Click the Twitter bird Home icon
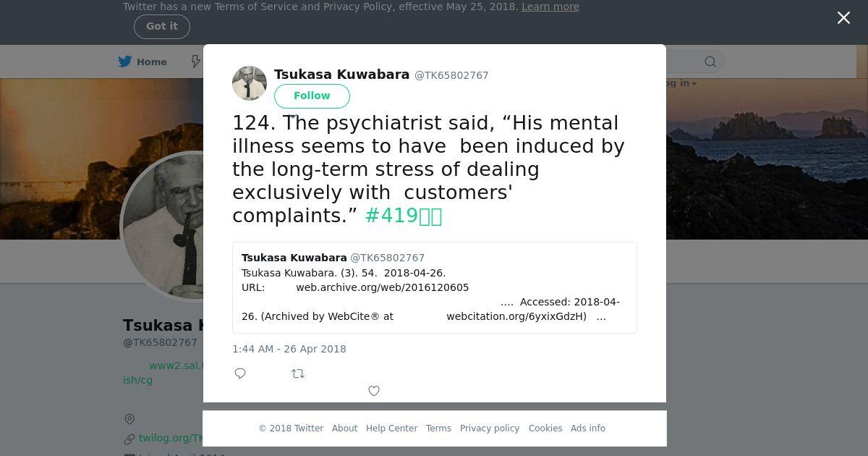 pyautogui.click(x=125, y=62)
